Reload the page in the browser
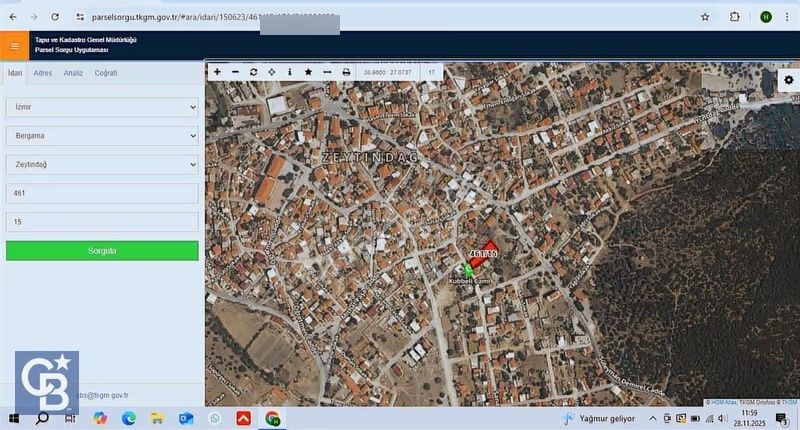 [x=55, y=17]
